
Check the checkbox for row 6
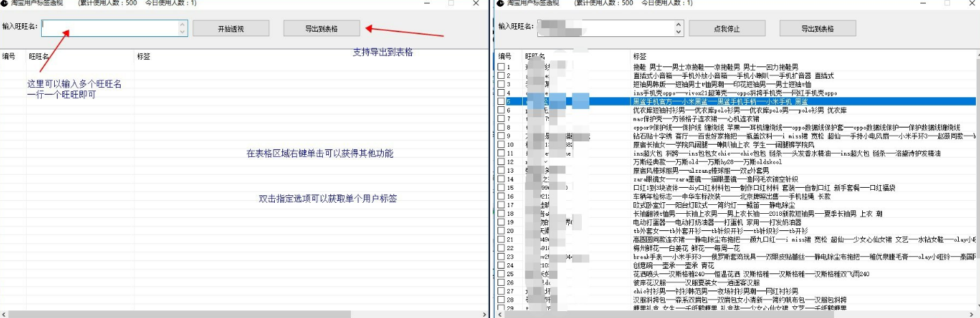pyautogui.click(x=502, y=110)
